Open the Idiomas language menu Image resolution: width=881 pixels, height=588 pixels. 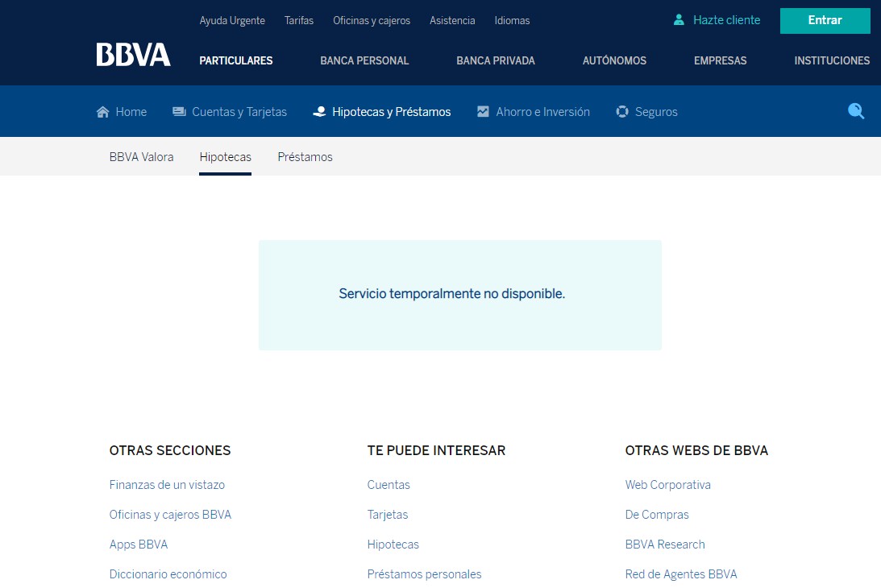pyautogui.click(x=512, y=21)
